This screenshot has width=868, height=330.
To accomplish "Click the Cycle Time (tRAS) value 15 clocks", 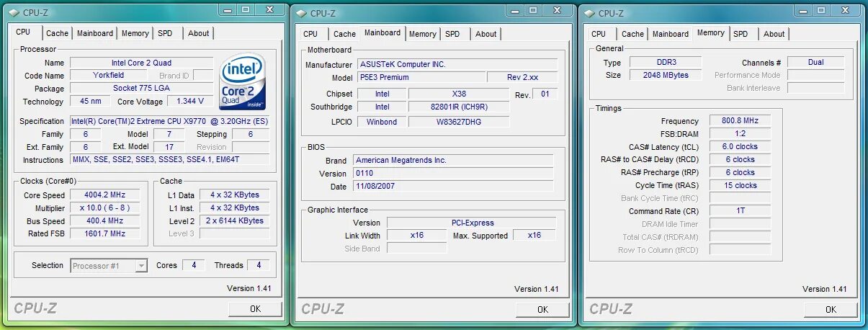I will pos(741,186).
